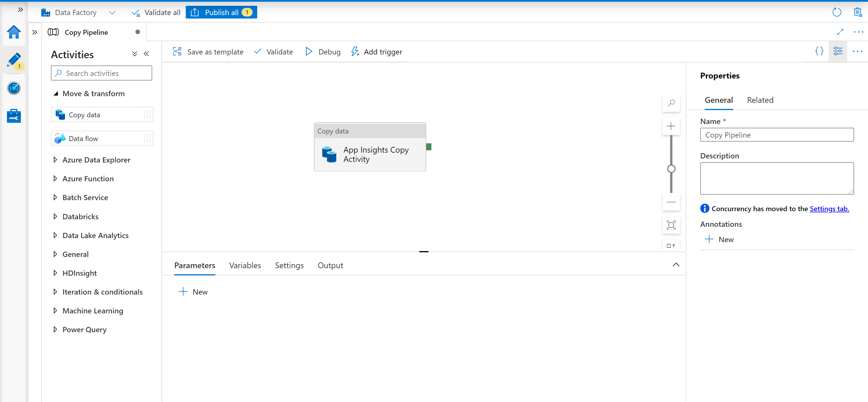Open the Data Factory dropdown arrow
This screenshot has width=868, height=402.
click(x=112, y=13)
